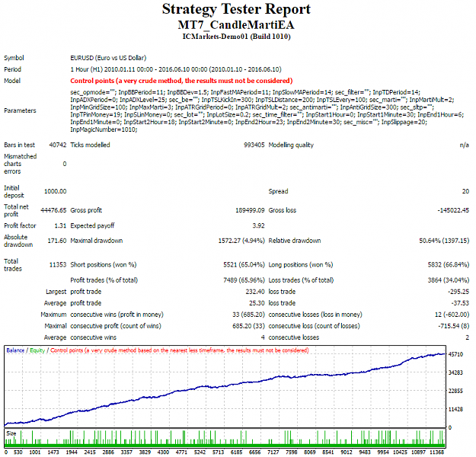Click the 45710 y-axis label

click(455, 354)
